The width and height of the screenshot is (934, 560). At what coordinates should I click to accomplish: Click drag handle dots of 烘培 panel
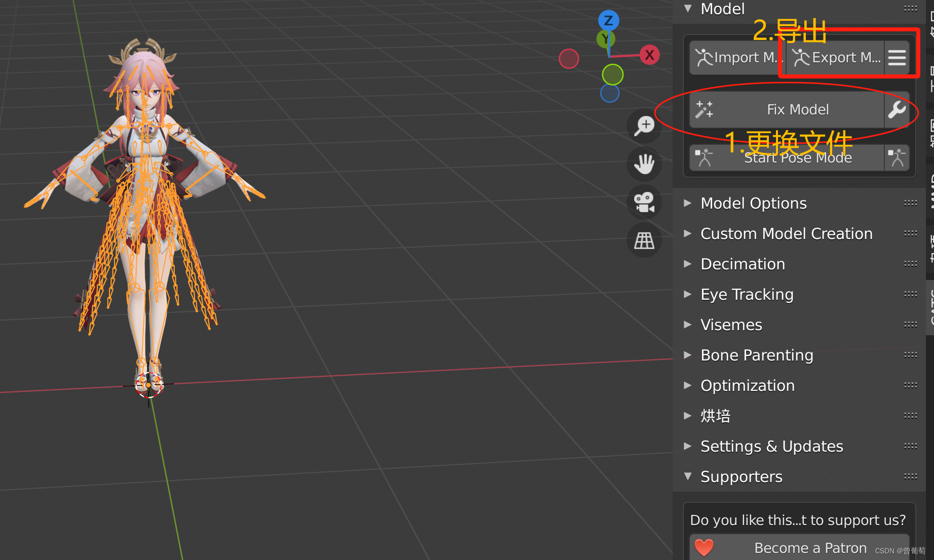[x=911, y=416]
